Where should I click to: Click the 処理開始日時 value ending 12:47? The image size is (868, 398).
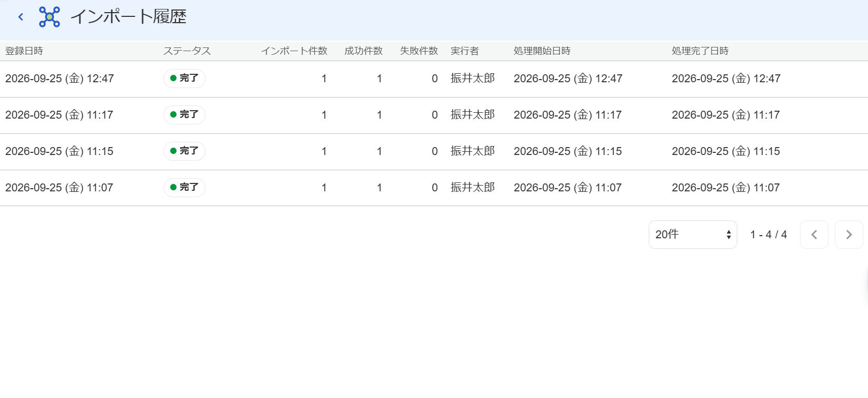coord(568,79)
